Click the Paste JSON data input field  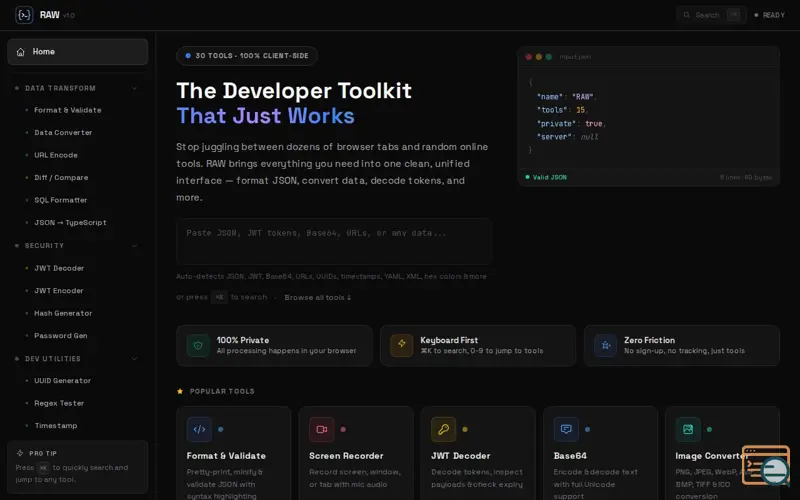pyautogui.click(x=334, y=241)
